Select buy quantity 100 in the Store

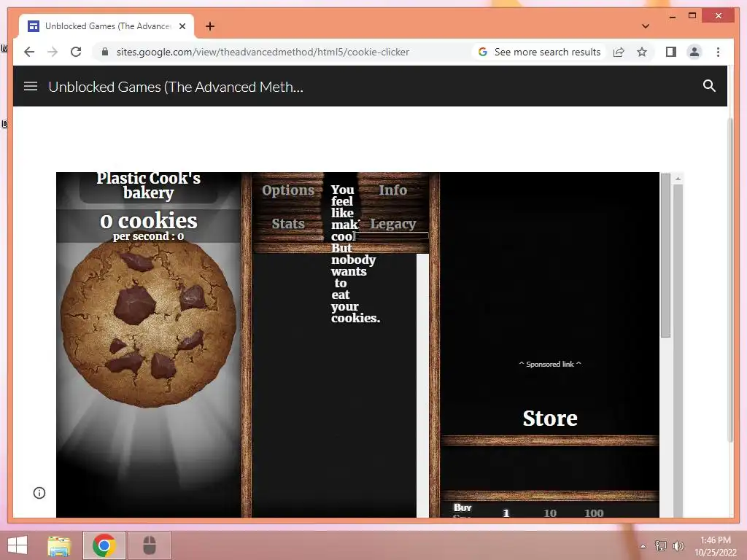594,513
